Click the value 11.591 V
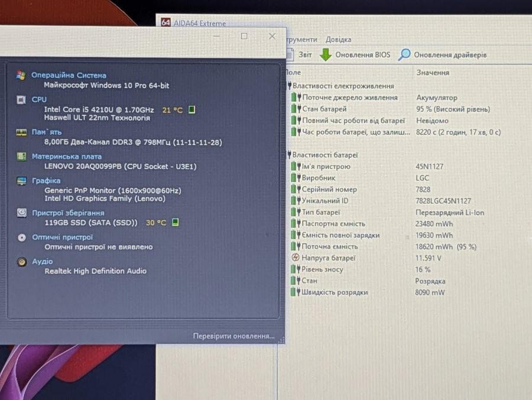 click(428, 258)
